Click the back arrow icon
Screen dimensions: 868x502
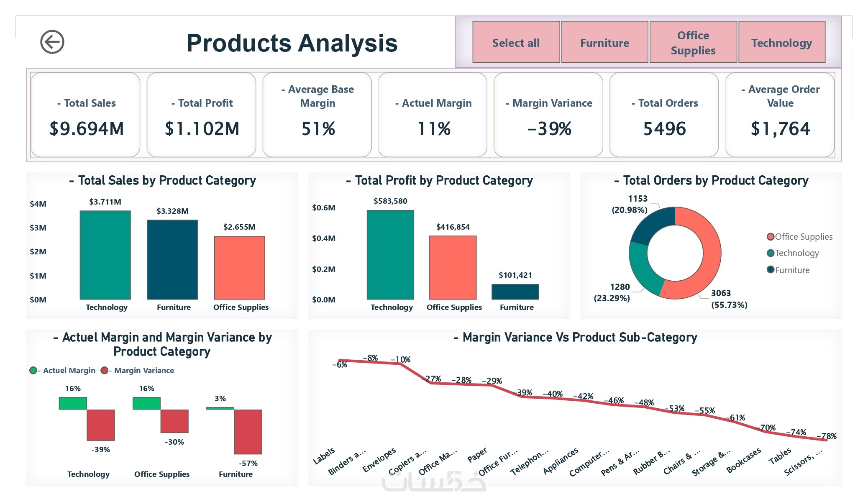[x=52, y=42]
